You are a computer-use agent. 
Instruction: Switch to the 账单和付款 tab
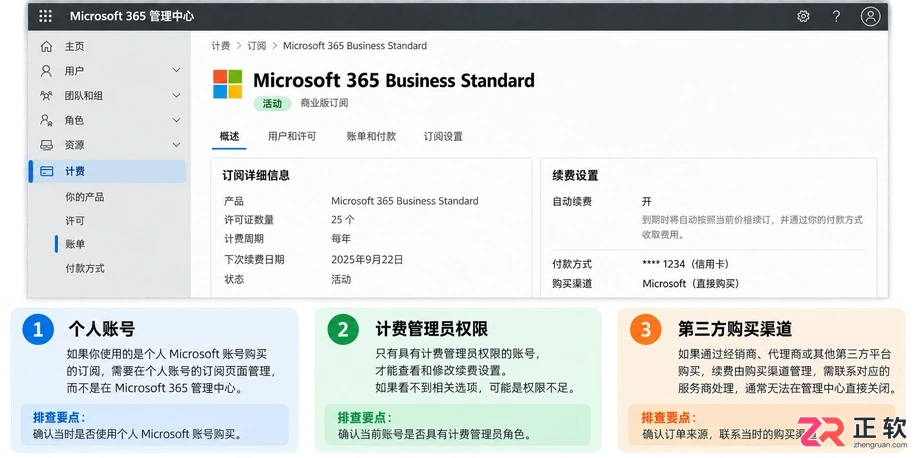tap(371, 136)
